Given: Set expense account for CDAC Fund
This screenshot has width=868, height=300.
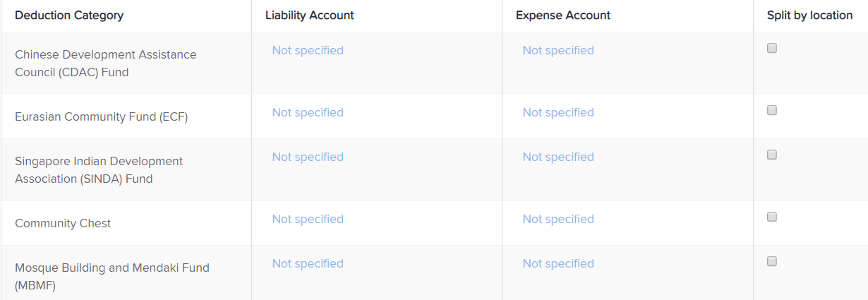Looking at the screenshot, I should 558,50.
